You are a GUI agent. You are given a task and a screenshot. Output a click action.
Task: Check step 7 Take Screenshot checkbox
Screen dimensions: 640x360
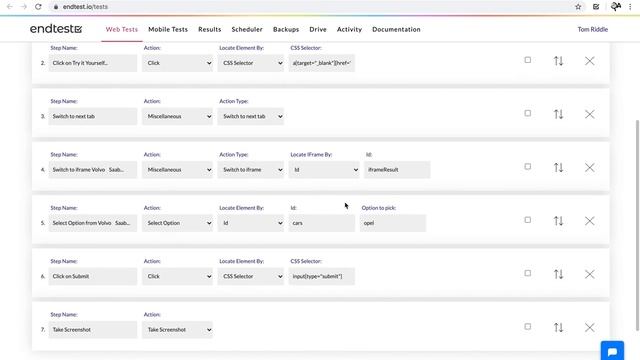(527, 327)
